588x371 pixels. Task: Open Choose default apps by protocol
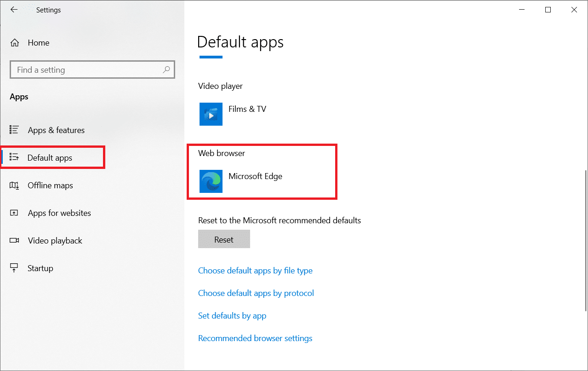[256, 293]
